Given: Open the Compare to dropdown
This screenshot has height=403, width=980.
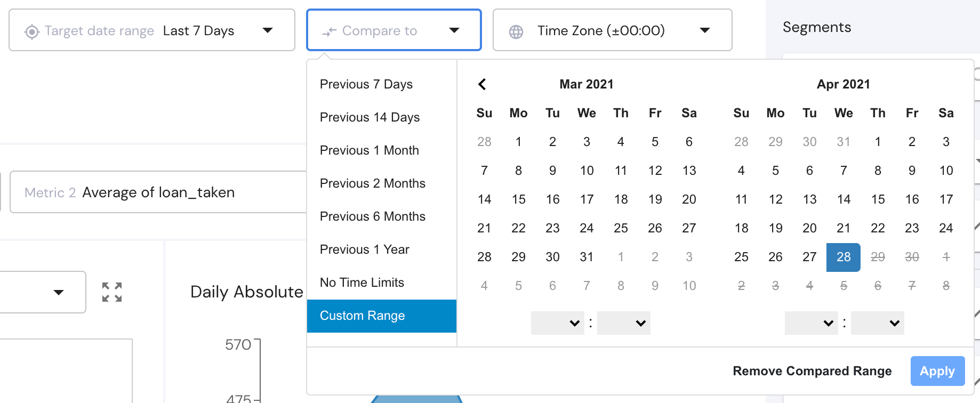Looking at the screenshot, I should [x=394, y=30].
